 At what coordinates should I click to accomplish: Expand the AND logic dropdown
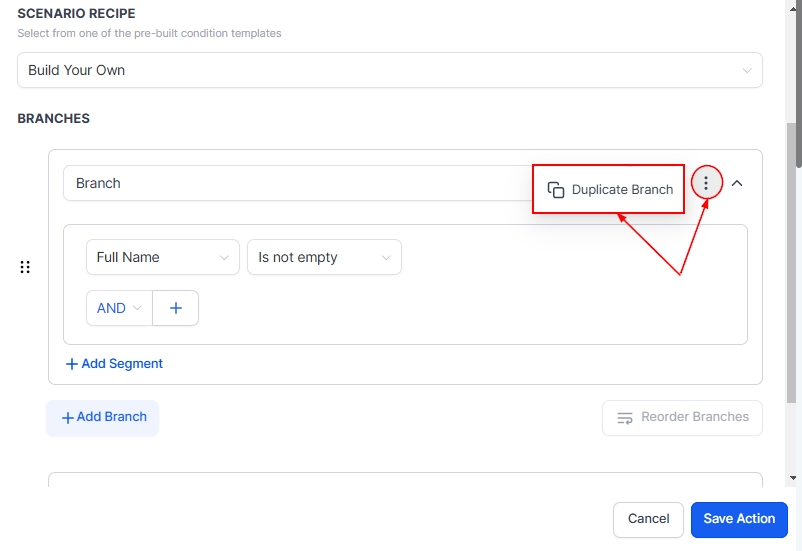click(x=119, y=308)
